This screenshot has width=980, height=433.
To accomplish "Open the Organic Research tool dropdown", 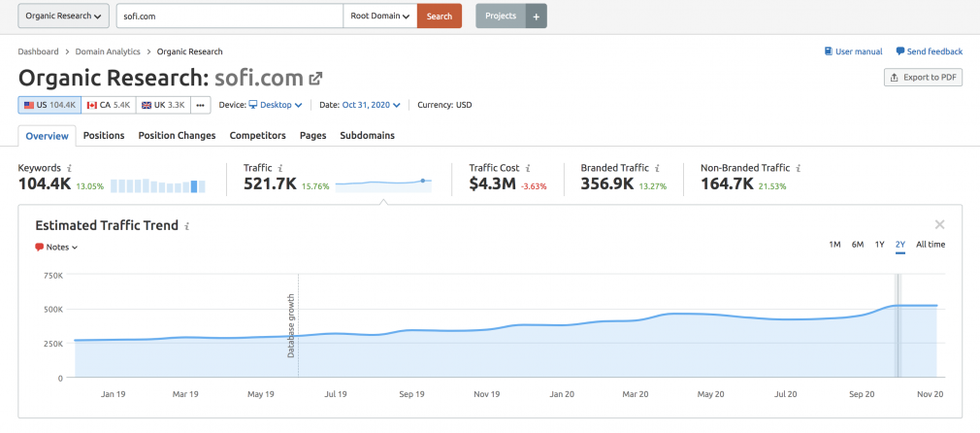I will tap(63, 17).
